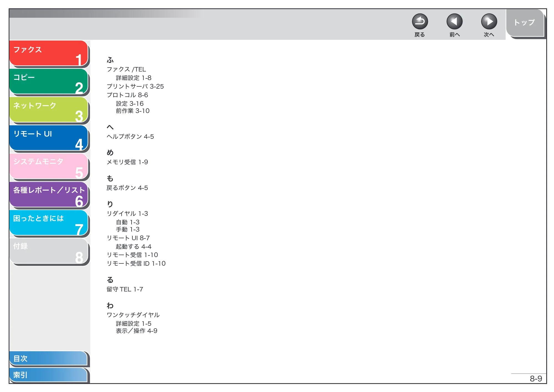Open リモート UI 8-7 index entry

[x=128, y=238]
